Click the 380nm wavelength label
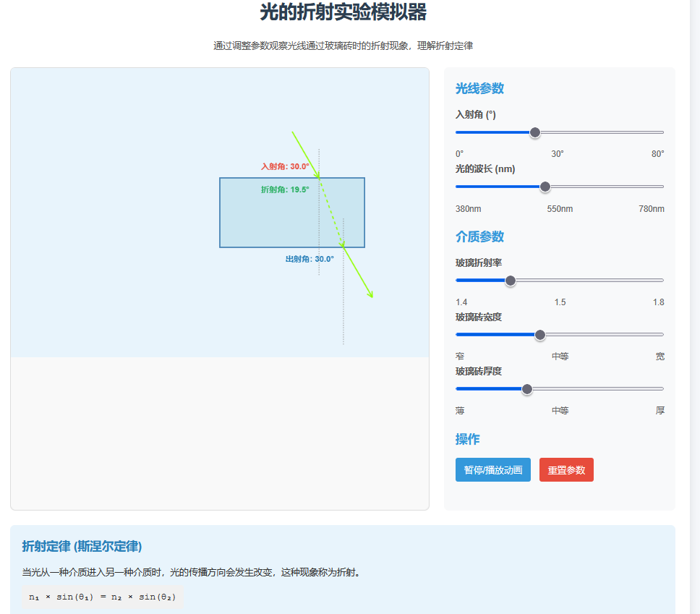700x614 pixels. coord(467,208)
